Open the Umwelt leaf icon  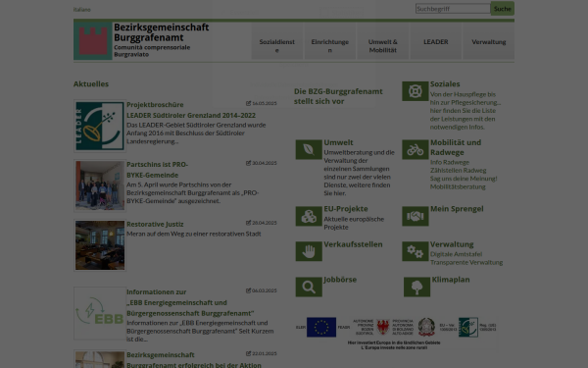pos(309,149)
